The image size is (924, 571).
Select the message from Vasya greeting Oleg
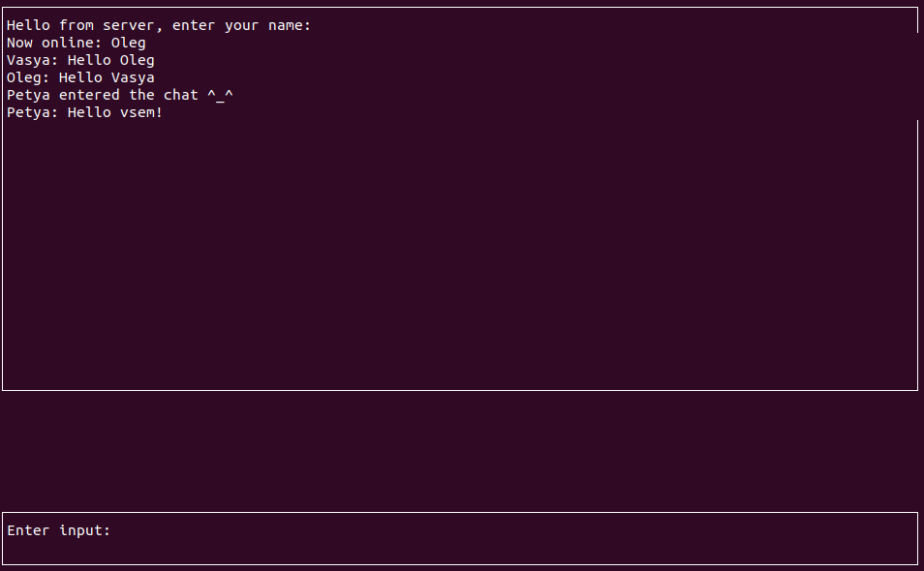pyautogui.click(x=80, y=59)
